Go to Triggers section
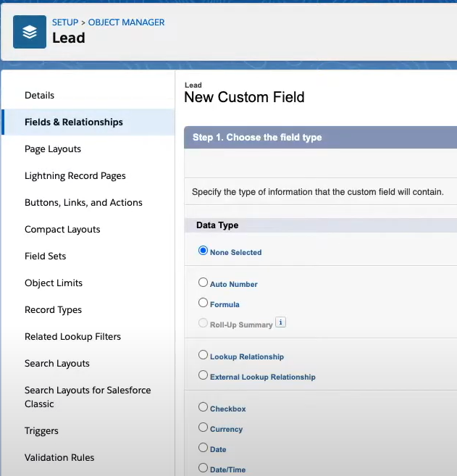The width and height of the screenshot is (457, 476). coord(41,431)
